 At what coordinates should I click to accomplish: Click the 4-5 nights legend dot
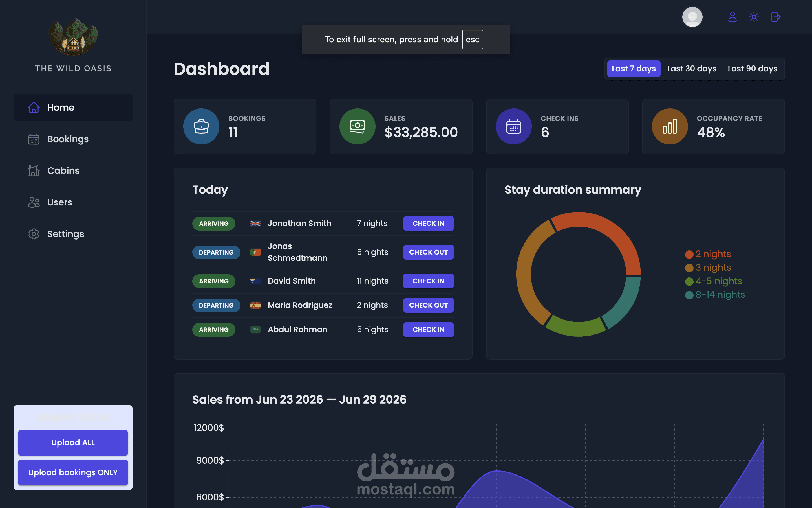point(689,281)
